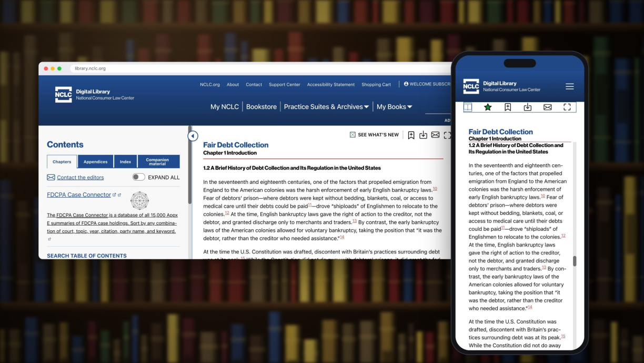The height and width of the screenshot is (363, 644).
Task: Open FDCPA Case Connector link
Action: coord(79,195)
